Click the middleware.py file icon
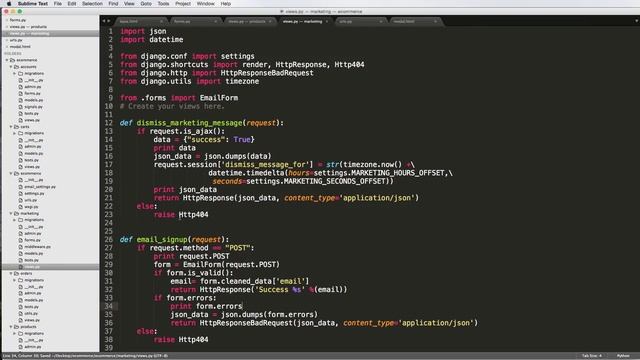The image size is (640, 360). coord(20,247)
